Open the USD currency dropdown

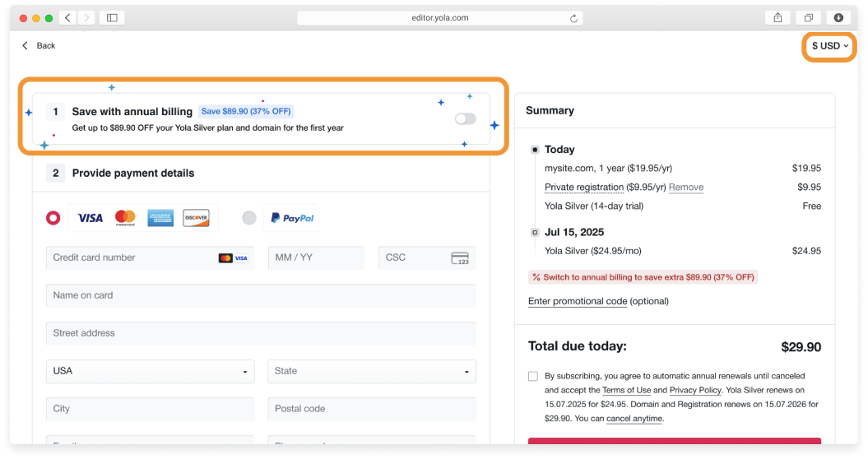tap(829, 46)
